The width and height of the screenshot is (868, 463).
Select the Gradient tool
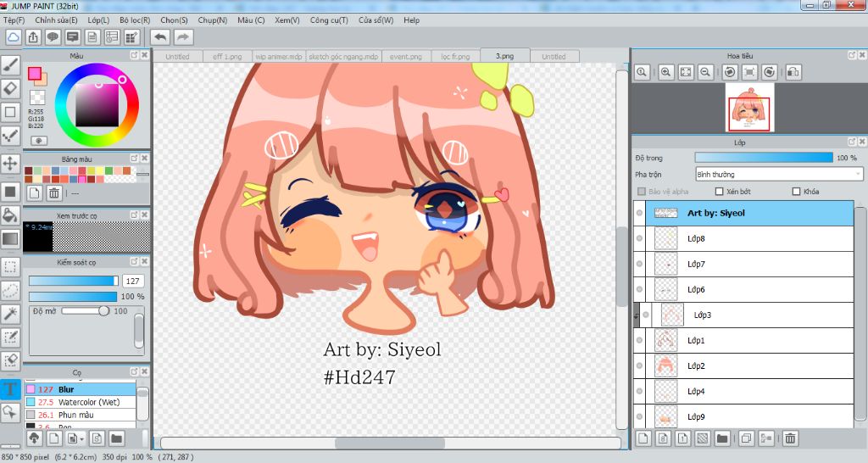[10, 238]
